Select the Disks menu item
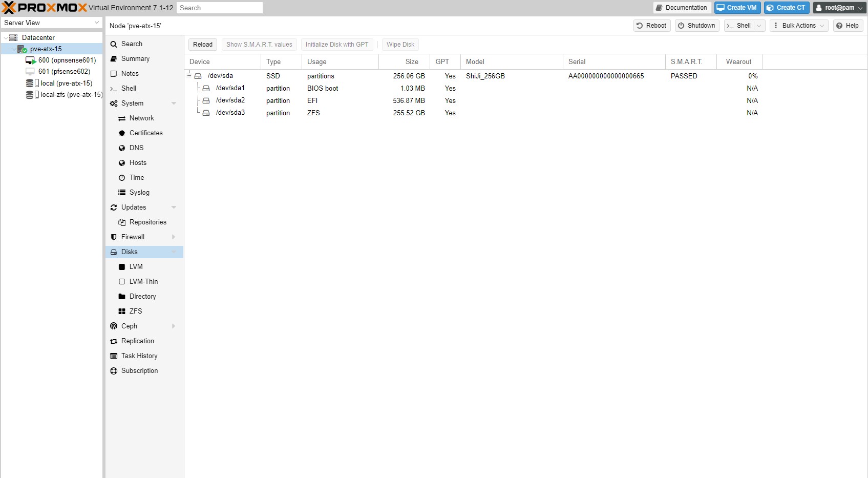868x478 pixels. tap(144, 252)
